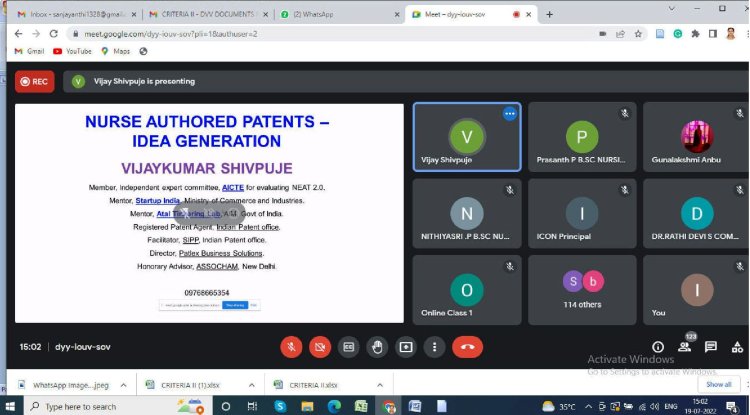The width and height of the screenshot is (750, 415).
Task: Expand the WhatsApp Image jpeg download chevron
Action: click(123, 385)
